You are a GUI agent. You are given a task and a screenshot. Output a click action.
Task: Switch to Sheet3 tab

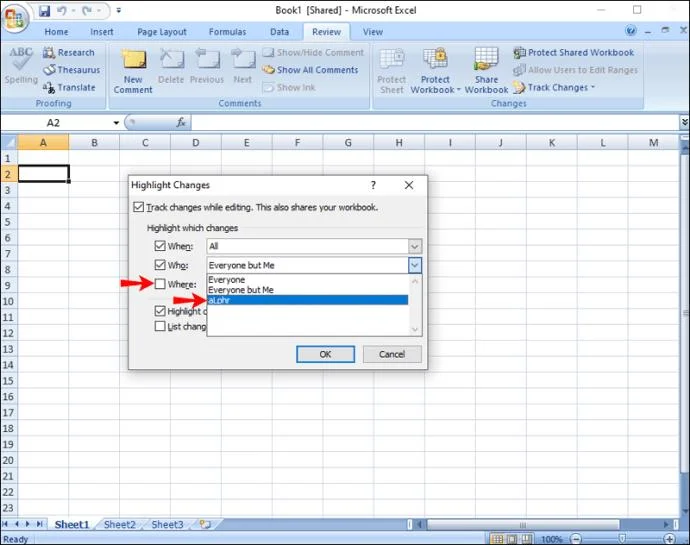point(167,524)
